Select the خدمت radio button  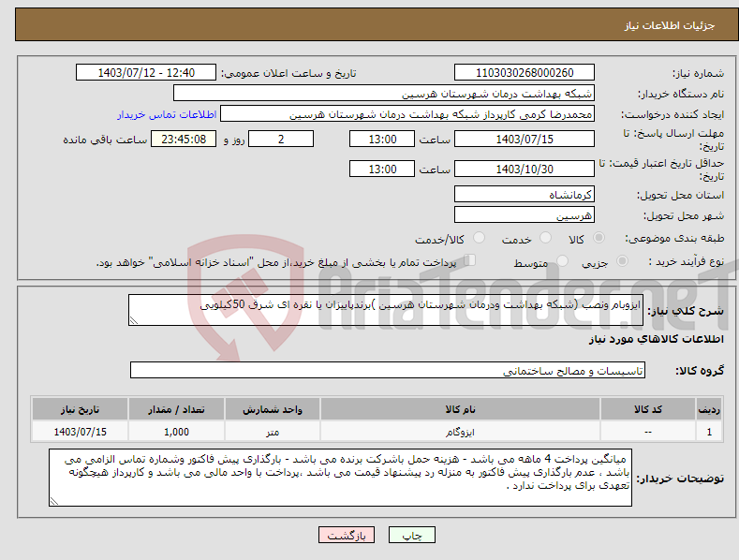[545, 238]
